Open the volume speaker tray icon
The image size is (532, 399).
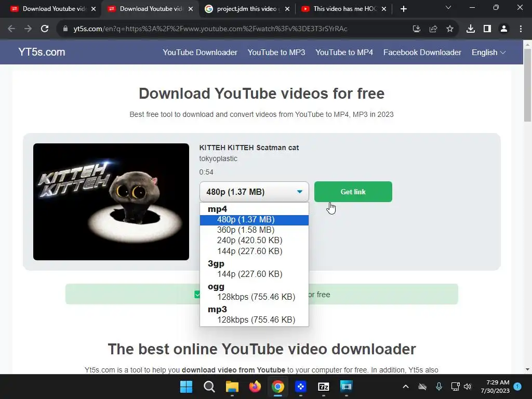(x=468, y=387)
